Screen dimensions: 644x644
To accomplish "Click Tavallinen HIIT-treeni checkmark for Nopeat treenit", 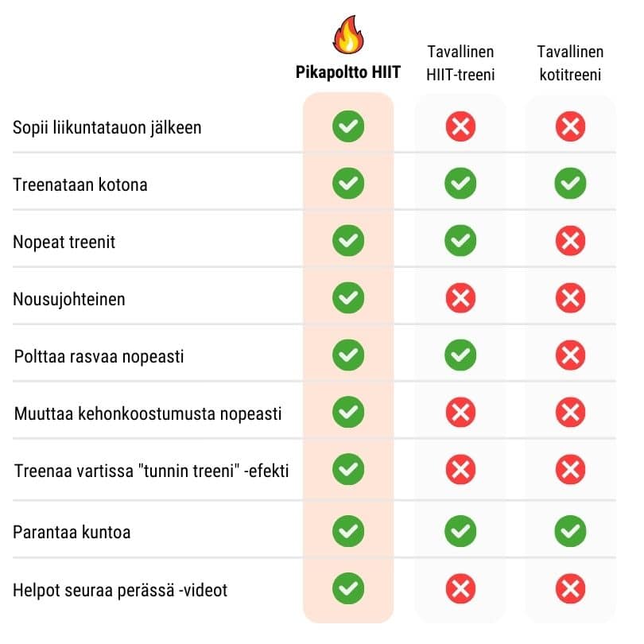I will point(460,241).
